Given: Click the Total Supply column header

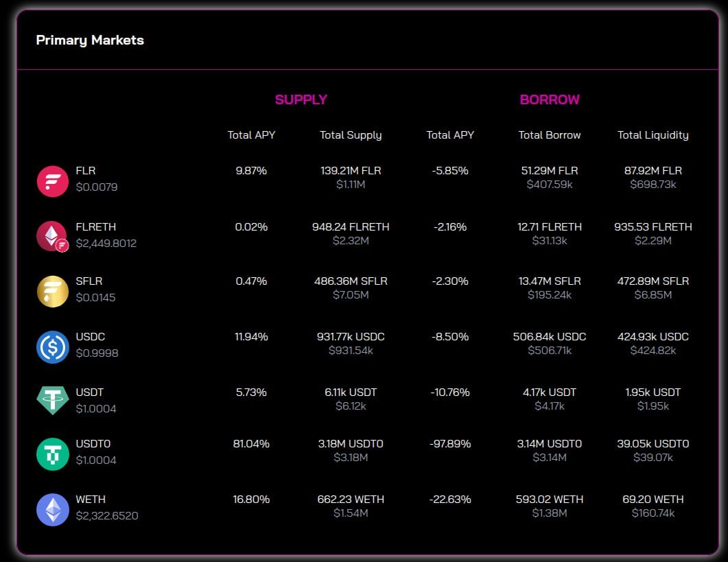Looking at the screenshot, I should (351, 135).
